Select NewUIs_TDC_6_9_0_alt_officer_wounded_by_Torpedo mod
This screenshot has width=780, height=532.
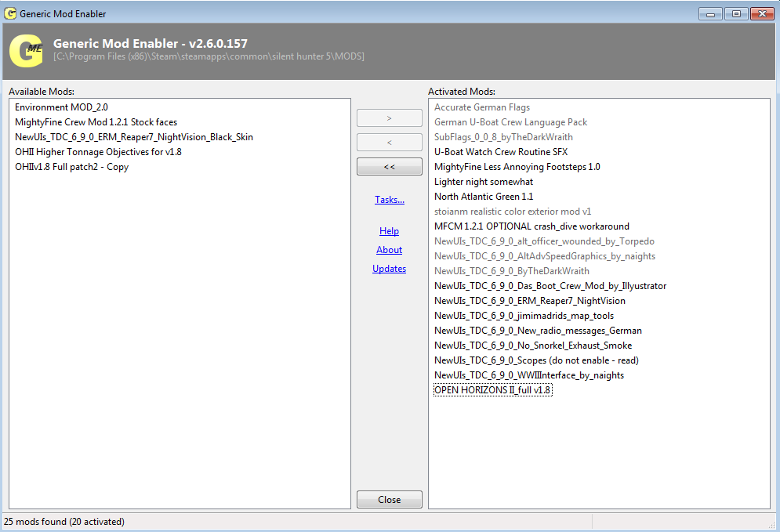544,241
